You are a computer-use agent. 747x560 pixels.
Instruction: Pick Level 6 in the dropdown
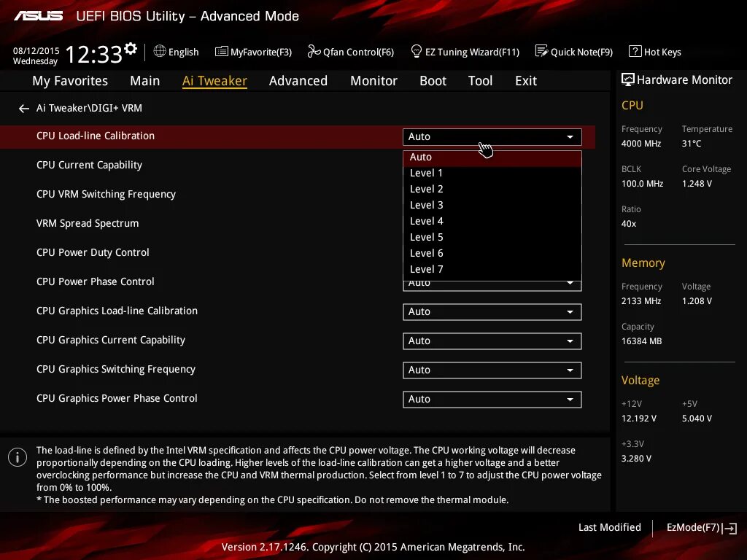492,253
